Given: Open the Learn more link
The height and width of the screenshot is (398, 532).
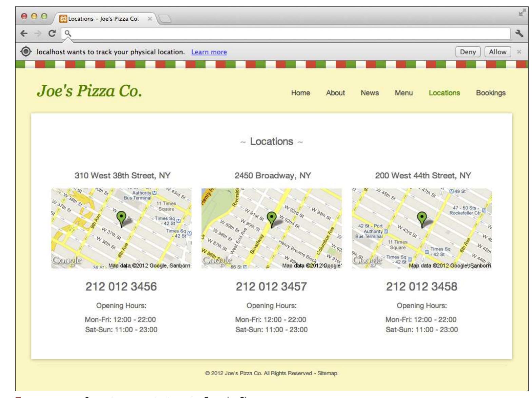Looking at the screenshot, I should 209,52.
